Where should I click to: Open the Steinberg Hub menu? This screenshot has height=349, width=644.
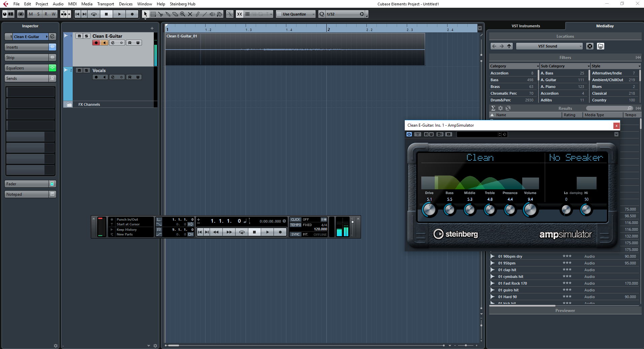tap(182, 4)
